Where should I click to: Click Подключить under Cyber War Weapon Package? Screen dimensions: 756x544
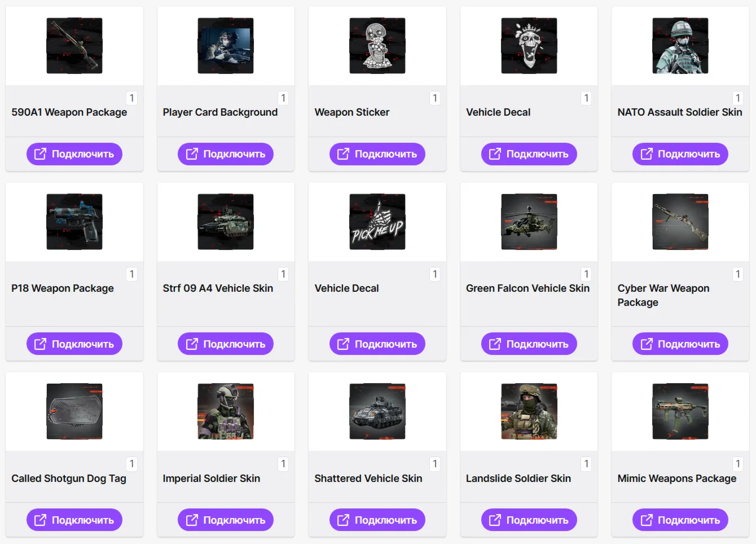coord(680,344)
